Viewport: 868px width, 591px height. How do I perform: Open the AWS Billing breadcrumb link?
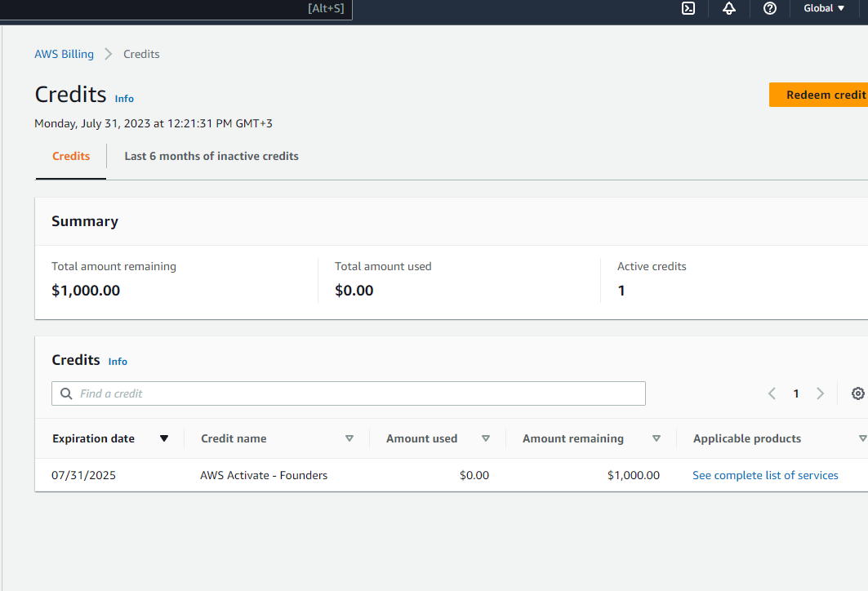click(65, 54)
